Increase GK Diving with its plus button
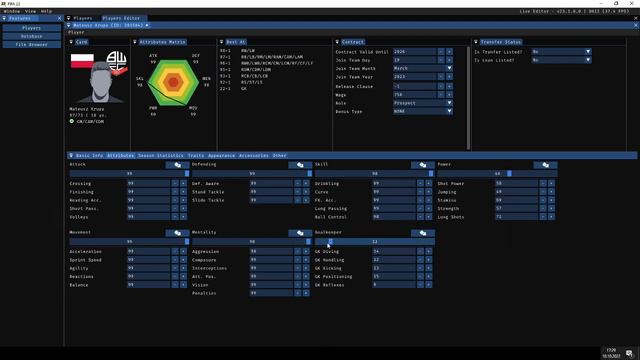 tap(429, 251)
